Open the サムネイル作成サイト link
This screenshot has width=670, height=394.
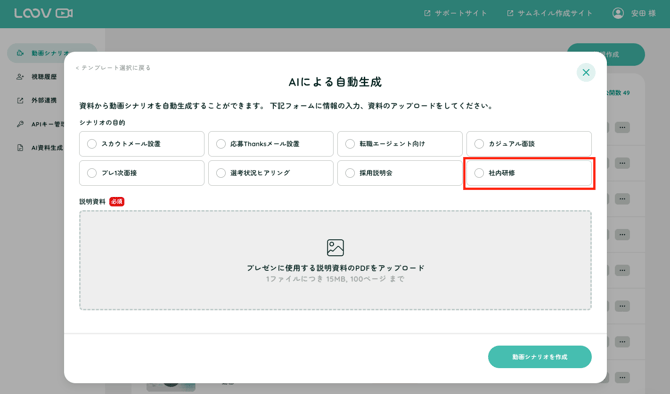pos(550,13)
